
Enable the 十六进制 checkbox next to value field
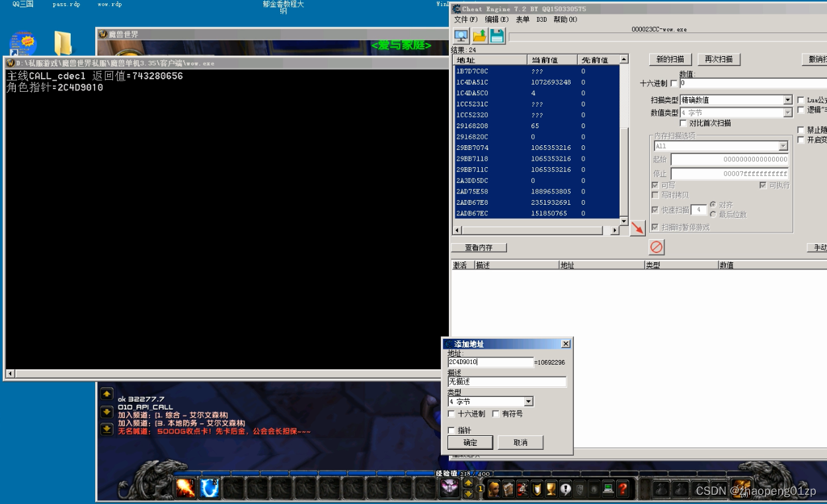point(674,84)
